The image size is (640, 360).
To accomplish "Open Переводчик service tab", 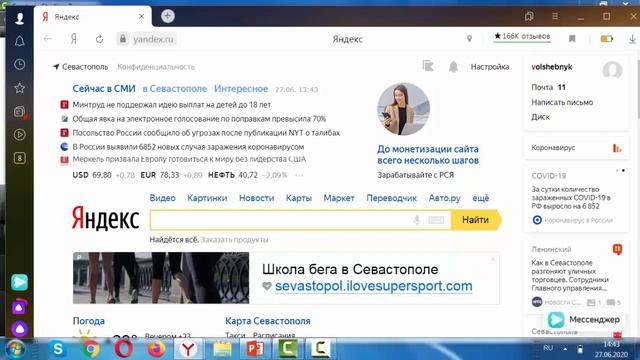I will tap(391, 198).
